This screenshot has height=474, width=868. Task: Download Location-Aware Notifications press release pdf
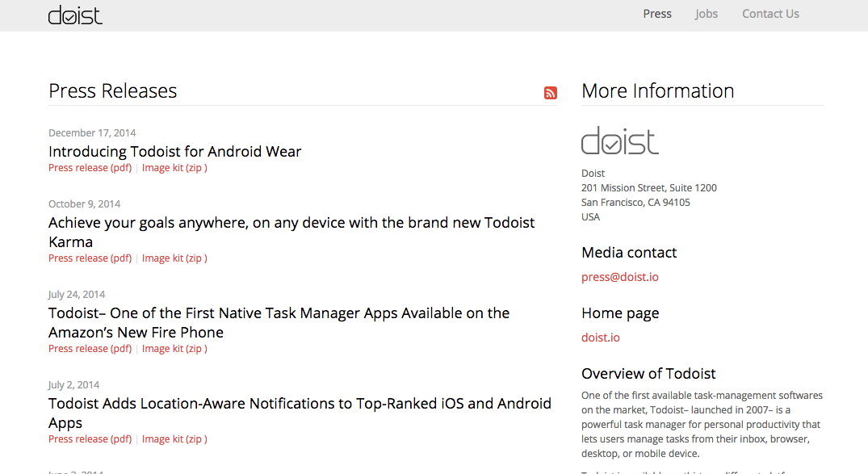[x=90, y=438]
